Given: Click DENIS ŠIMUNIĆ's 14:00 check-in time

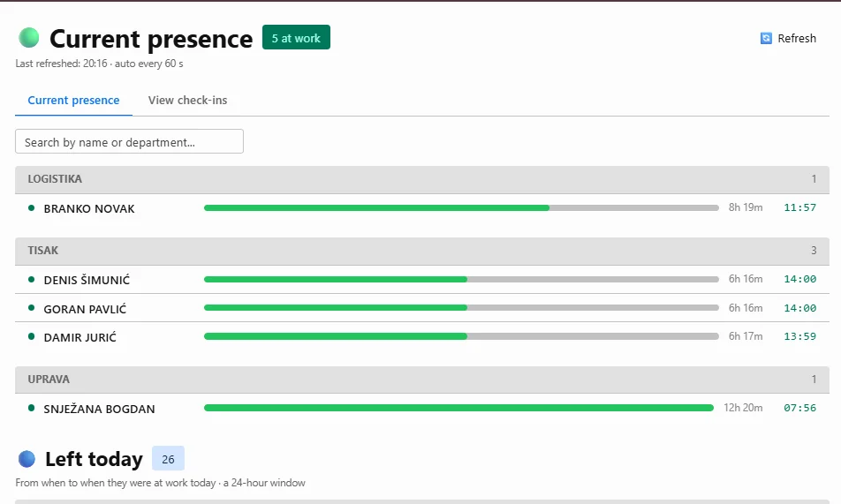Looking at the screenshot, I should [x=799, y=279].
